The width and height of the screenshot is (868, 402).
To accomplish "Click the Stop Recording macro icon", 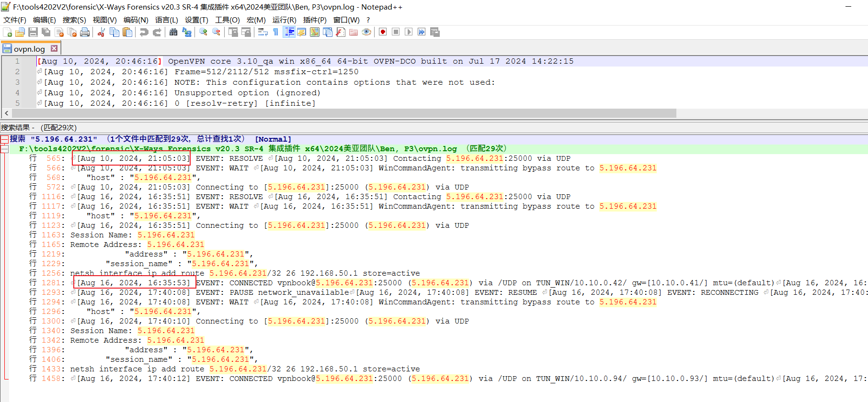I will tap(396, 32).
